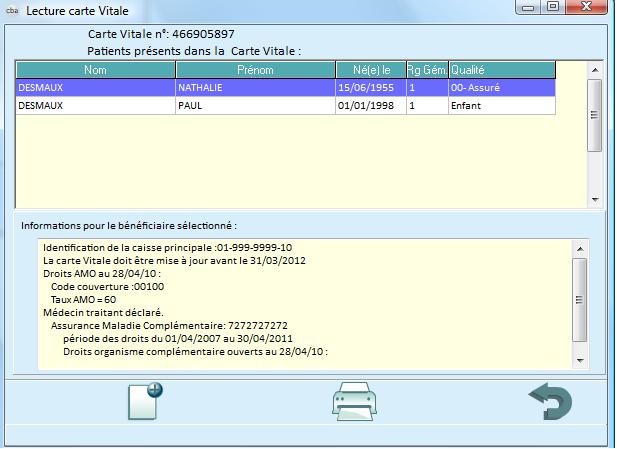Maximize the Lecture carte Vitale window

coord(553,7)
